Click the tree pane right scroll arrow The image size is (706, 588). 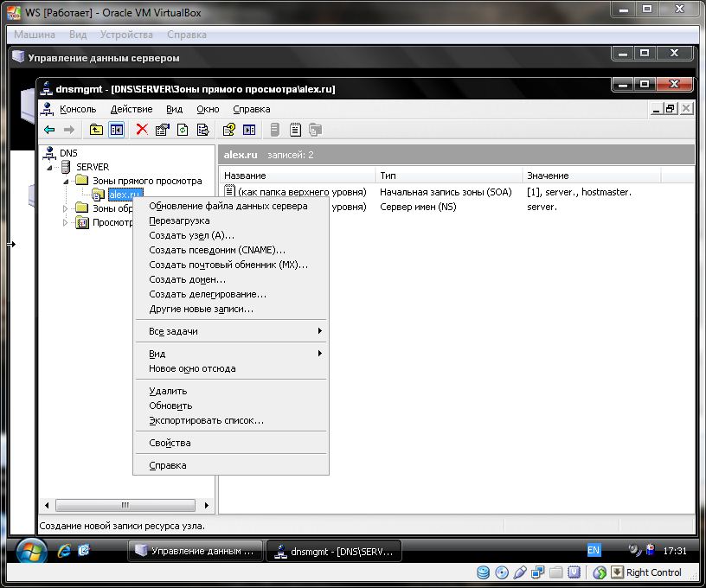(x=206, y=505)
